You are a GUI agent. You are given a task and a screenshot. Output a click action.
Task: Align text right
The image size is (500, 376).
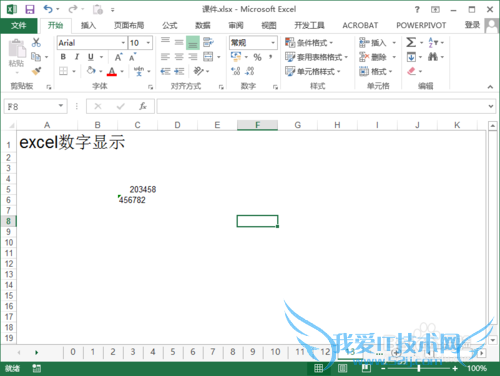coord(193,57)
